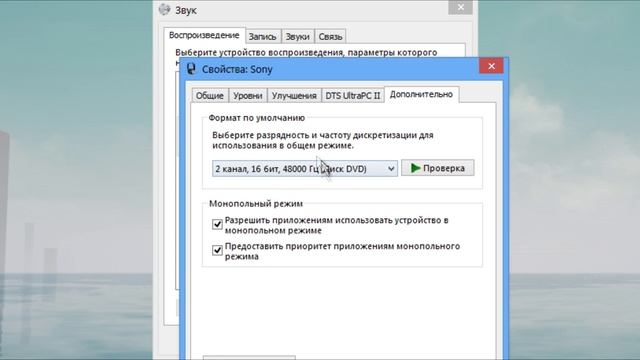This screenshot has width=640, height=360.
Task: Open the Запись tab in Звук window
Action: coord(262,37)
